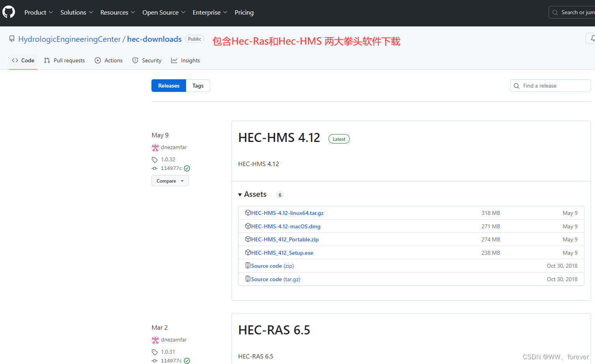This screenshot has height=364, width=595.
Task: Open dnezamfar profile for May 9 release
Action: (174, 147)
